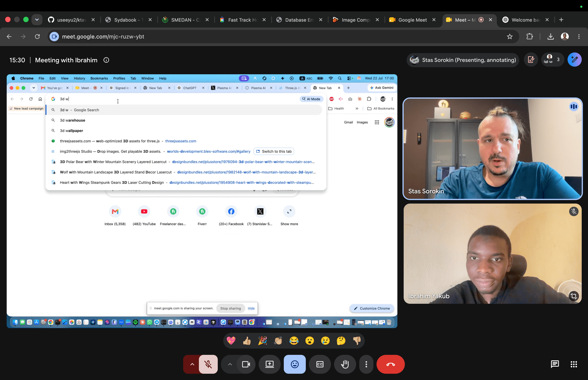The image size is (588, 380).
Task: Open the YouTube shortcut on shared New Tab
Action: pyautogui.click(x=144, y=216)
